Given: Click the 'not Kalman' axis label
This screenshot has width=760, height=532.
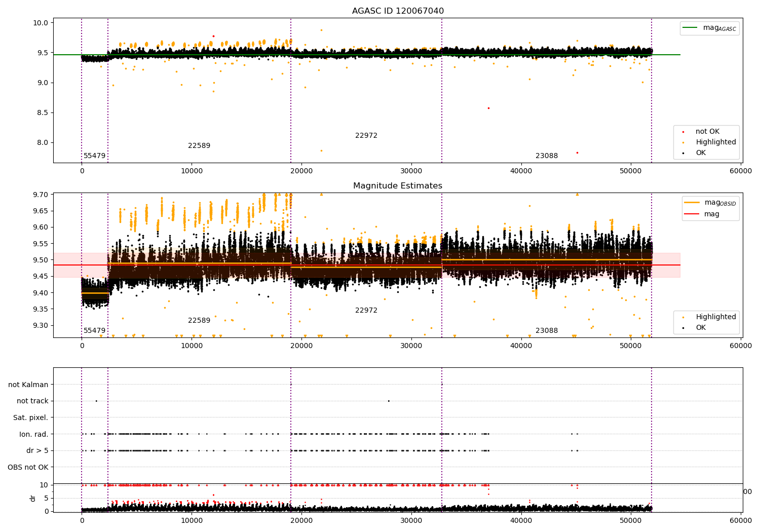Looking at the screenshot, I should pyautogui.click(x=28, y=385).
